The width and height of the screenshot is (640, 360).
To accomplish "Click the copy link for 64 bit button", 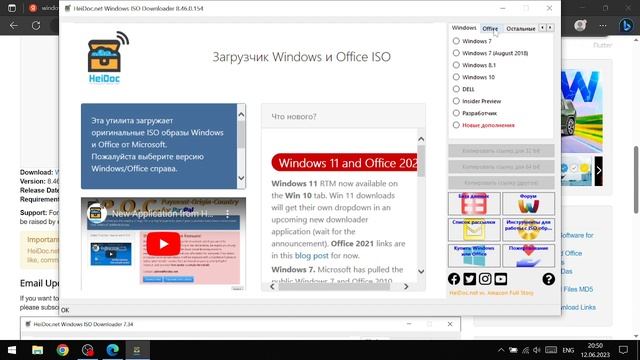I will (x=501, y=167).
